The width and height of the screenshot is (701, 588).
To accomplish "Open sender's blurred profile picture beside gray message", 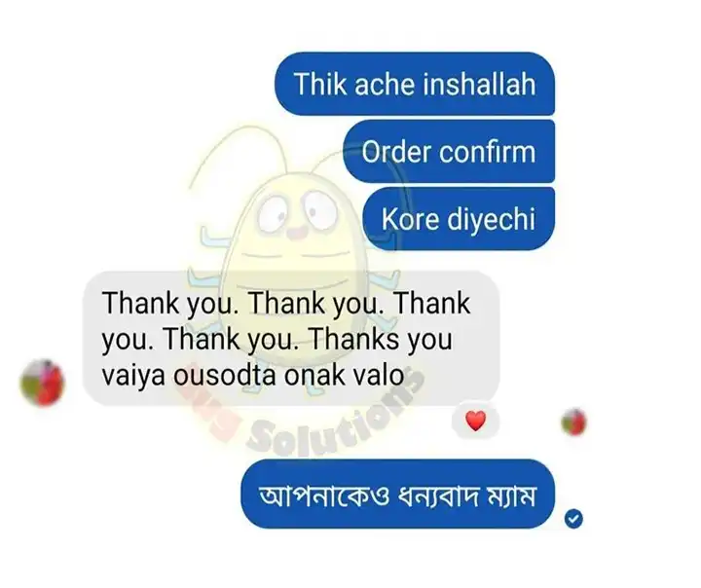I will coord(43,383).
